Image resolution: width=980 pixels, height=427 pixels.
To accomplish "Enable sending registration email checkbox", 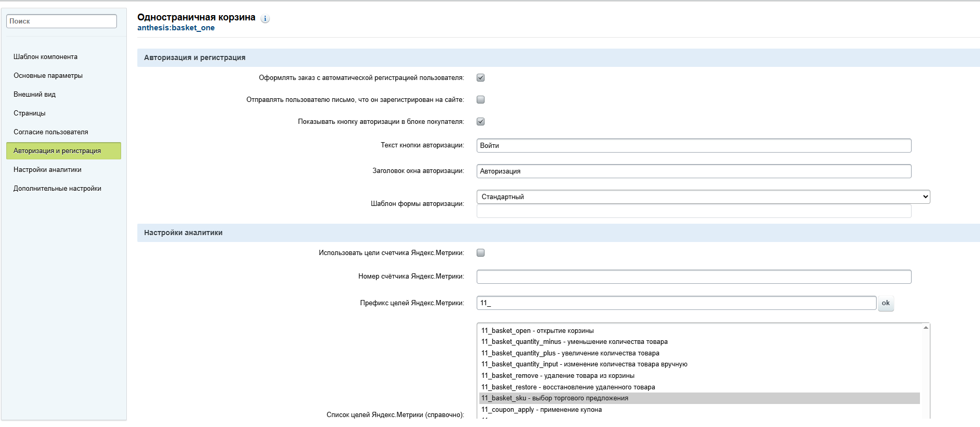I will pyautogui.click(x=481, y=100).
